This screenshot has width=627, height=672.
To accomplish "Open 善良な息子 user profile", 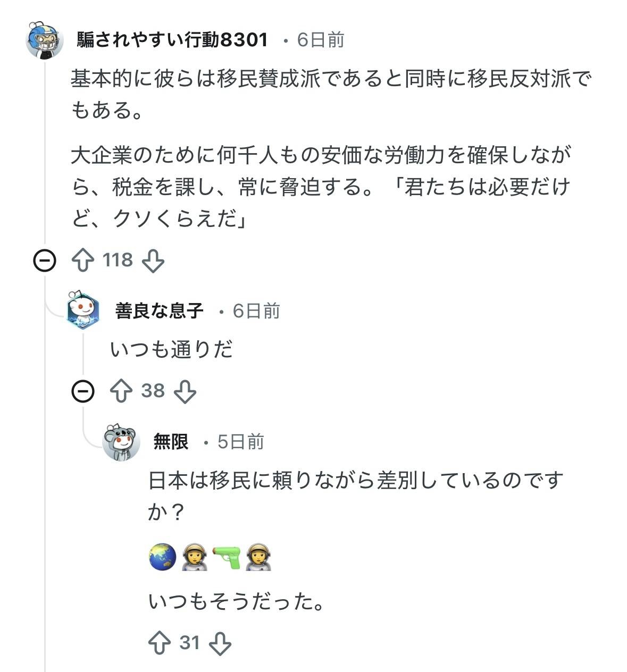I will pyautogui.click(x=159, y=311).
